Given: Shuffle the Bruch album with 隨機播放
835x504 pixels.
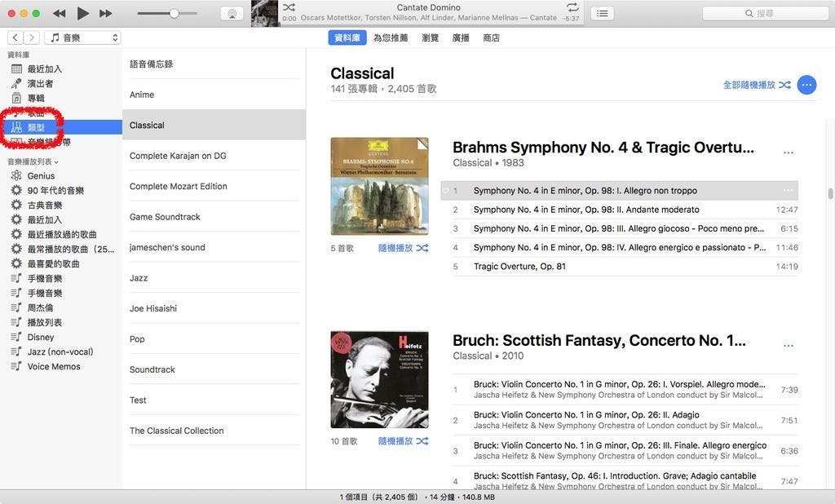Looking at the screenshot, I should (403, 441).
